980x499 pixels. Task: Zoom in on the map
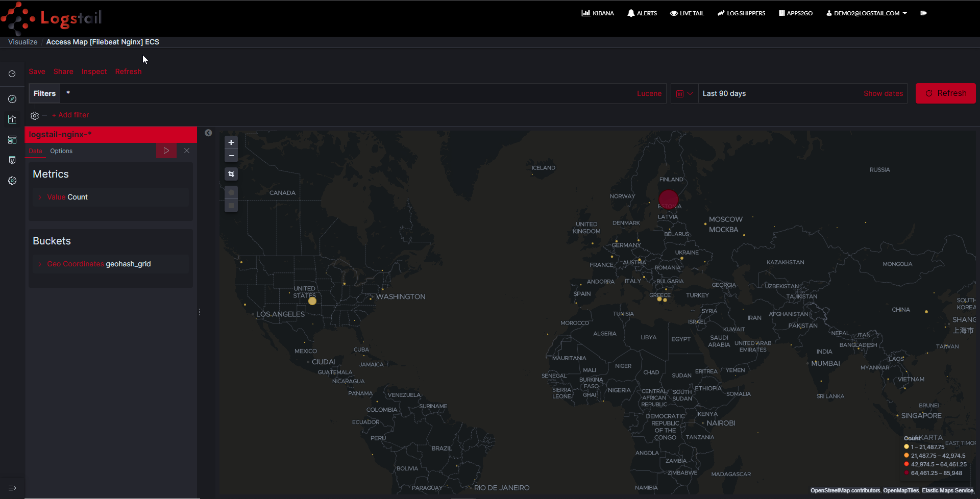point(231,142)
